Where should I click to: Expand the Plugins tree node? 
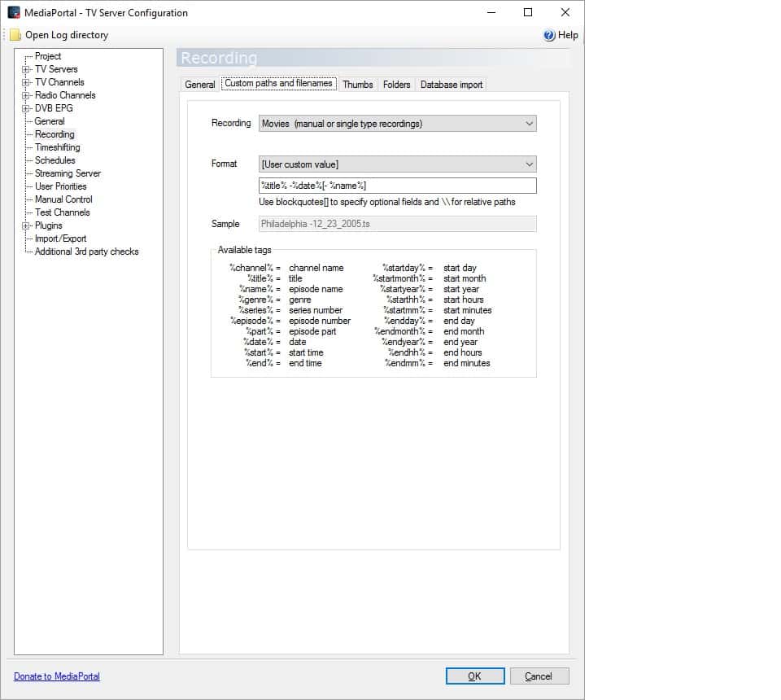point(26,226)
